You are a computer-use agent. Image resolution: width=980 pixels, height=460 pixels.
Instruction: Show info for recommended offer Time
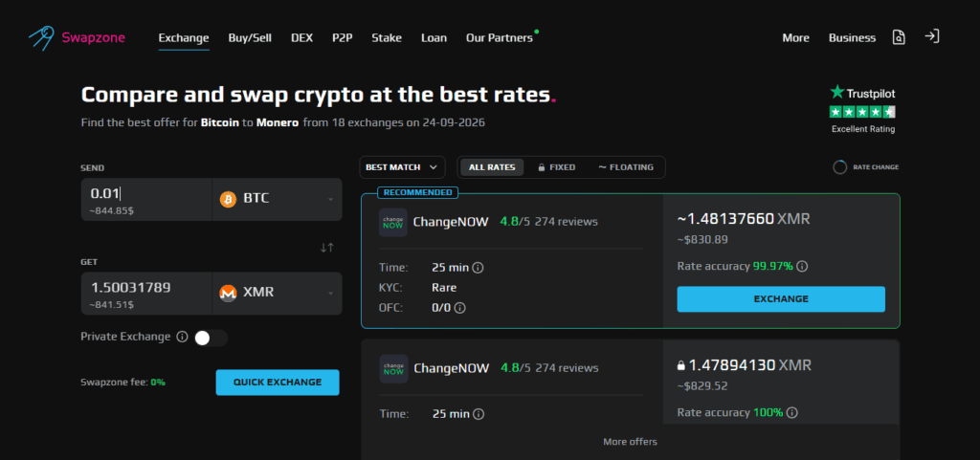click(x=479, y=268)
